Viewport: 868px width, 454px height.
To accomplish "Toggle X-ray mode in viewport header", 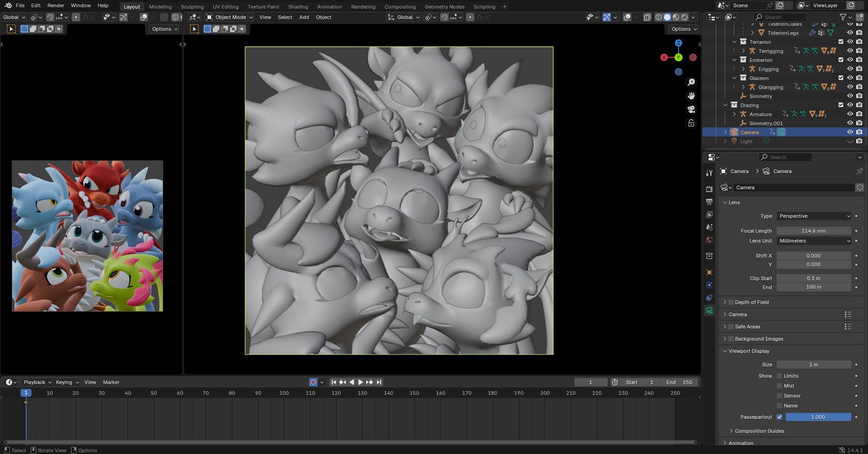I will [647, 17].
